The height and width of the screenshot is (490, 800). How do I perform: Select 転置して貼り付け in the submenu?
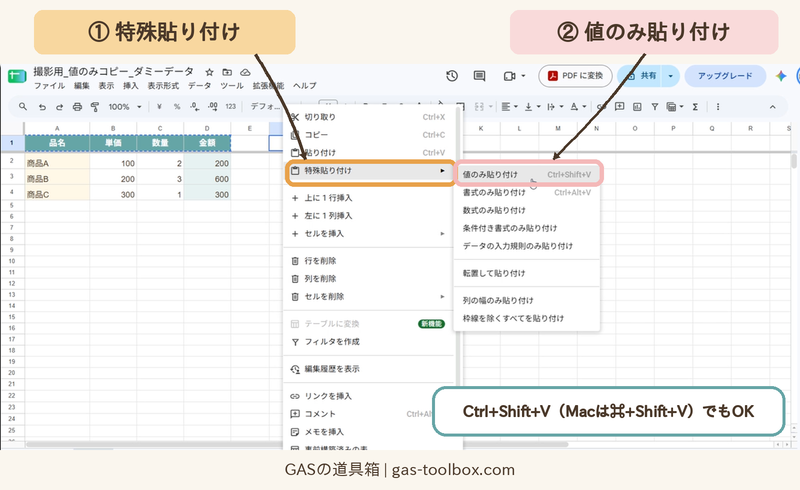[527, 274]
